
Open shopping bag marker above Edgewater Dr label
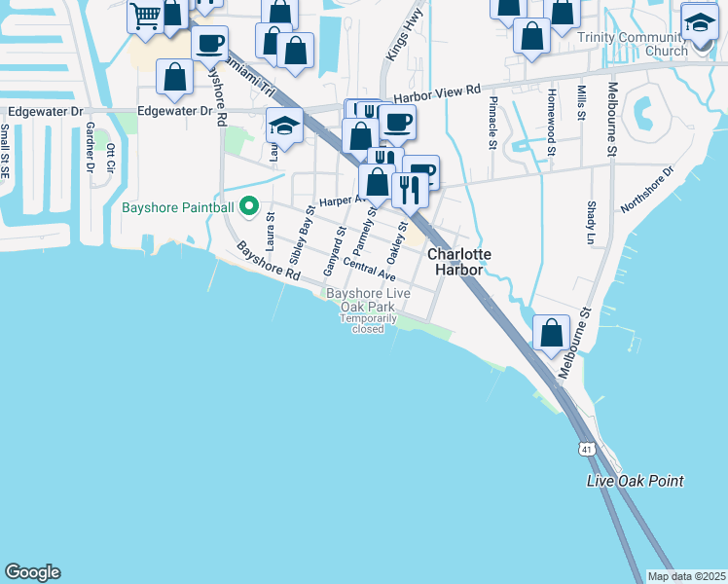click(174, 78)
